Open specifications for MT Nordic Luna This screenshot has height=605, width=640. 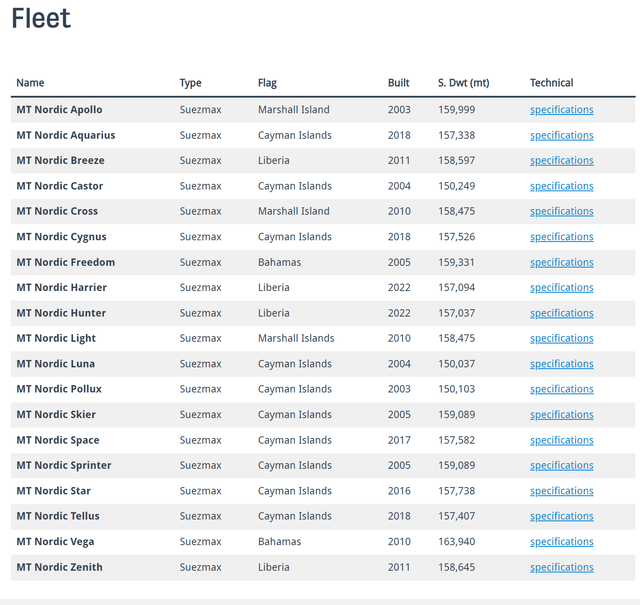pos(562,364)
